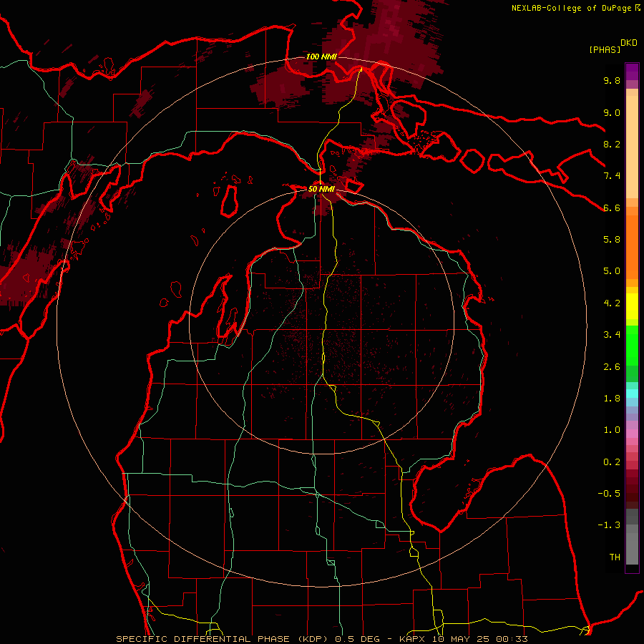This screenshot has width=644, height=644.
Task: Click the -1.3 legend value
Action: click(609, 525)
